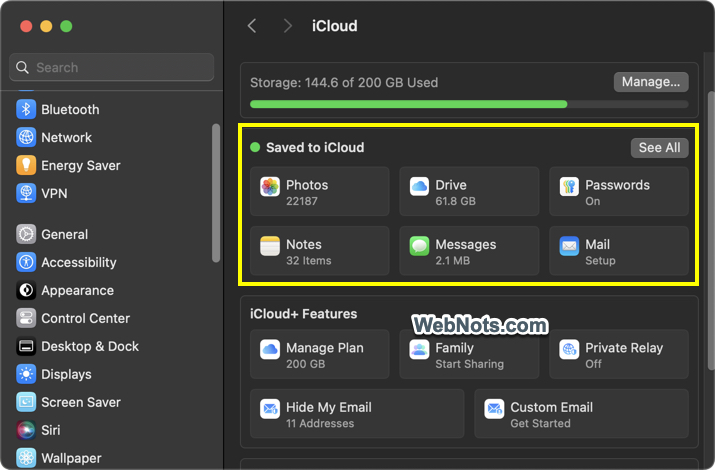715x470 pixels.
Task: Click the yellow minimize window button
Action: (x=46, y=26)
